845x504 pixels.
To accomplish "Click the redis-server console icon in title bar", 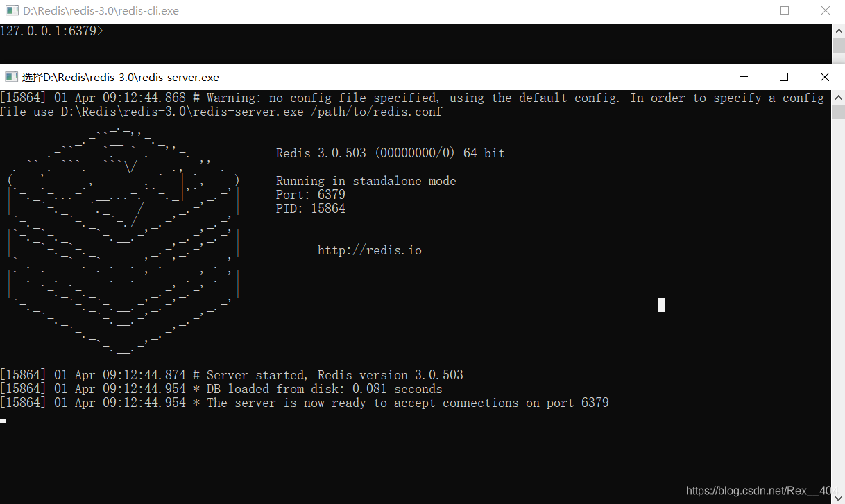I will [x=11, y=76].
